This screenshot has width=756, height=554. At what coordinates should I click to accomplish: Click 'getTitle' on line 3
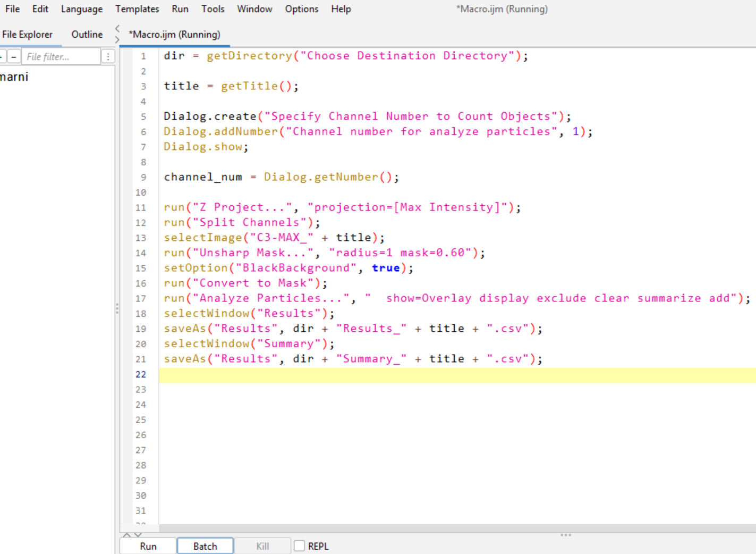249,86
